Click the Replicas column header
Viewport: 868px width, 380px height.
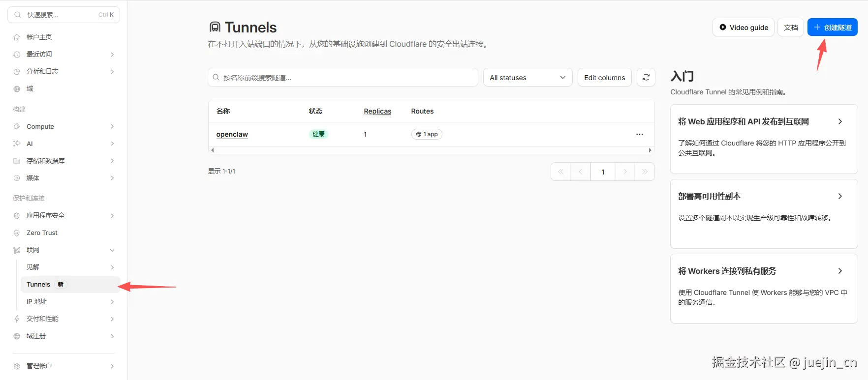point(377,111)
